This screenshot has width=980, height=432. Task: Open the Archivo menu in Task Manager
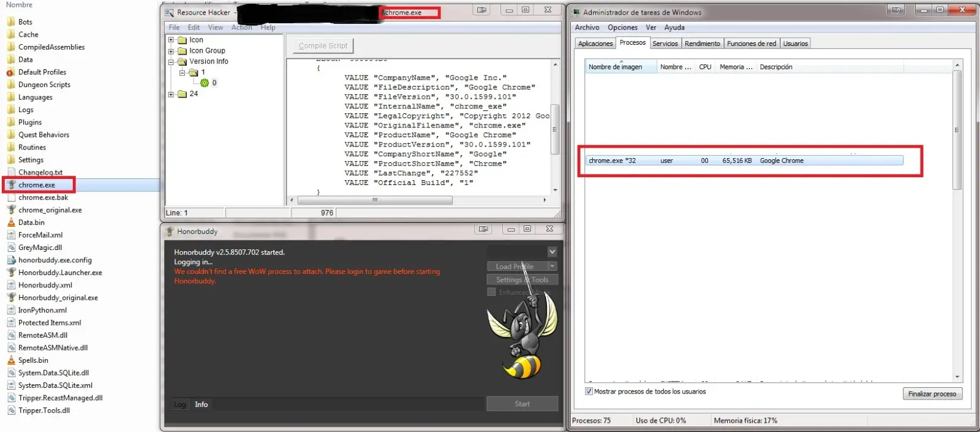pos(587,28)
